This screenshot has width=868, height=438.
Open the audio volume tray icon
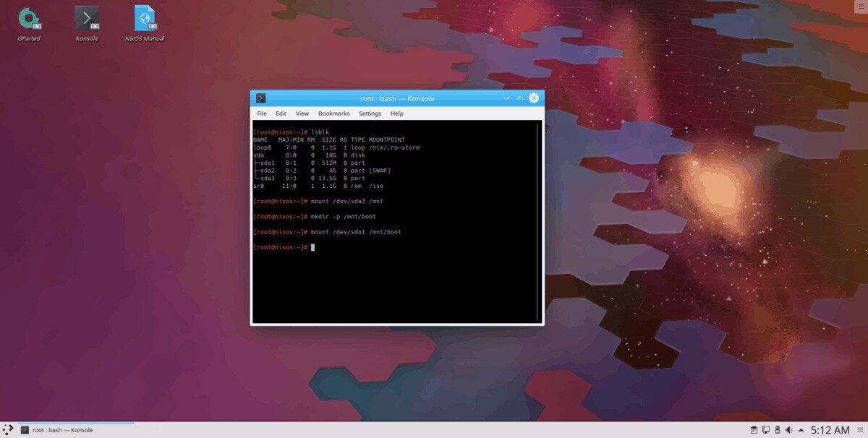(788, 430)
